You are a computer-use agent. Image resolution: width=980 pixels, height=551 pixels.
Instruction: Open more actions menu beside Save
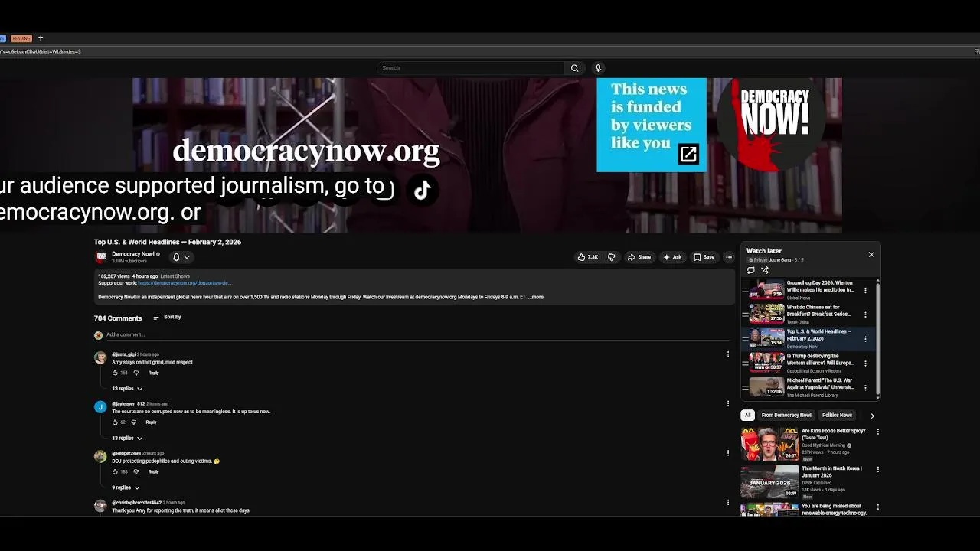coord(729,257)
